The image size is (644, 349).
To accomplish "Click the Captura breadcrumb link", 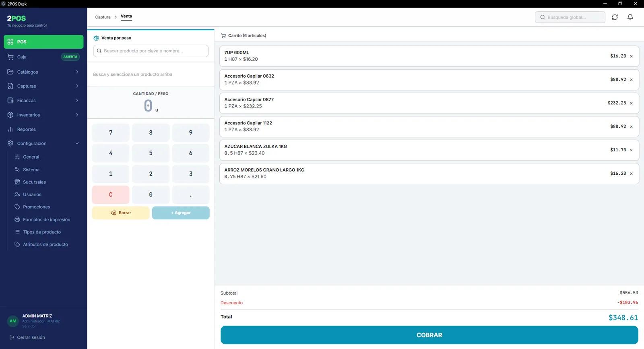I will [x=103, y=17].
